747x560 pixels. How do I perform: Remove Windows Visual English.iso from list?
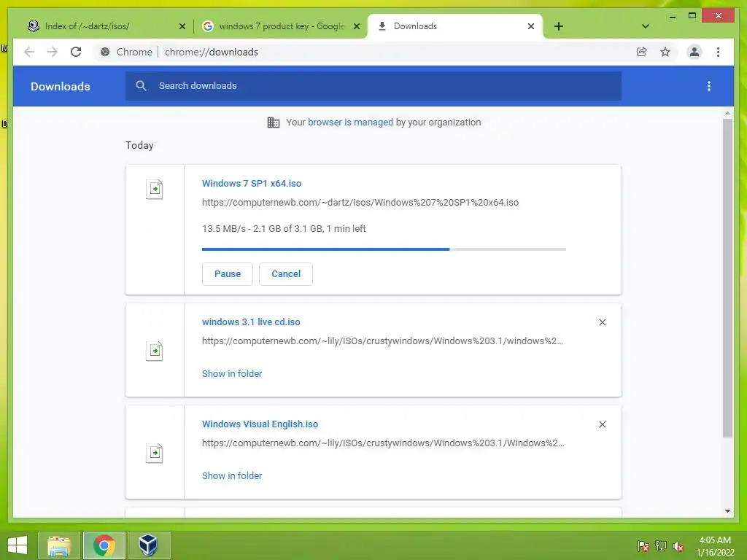pos(602,424)
